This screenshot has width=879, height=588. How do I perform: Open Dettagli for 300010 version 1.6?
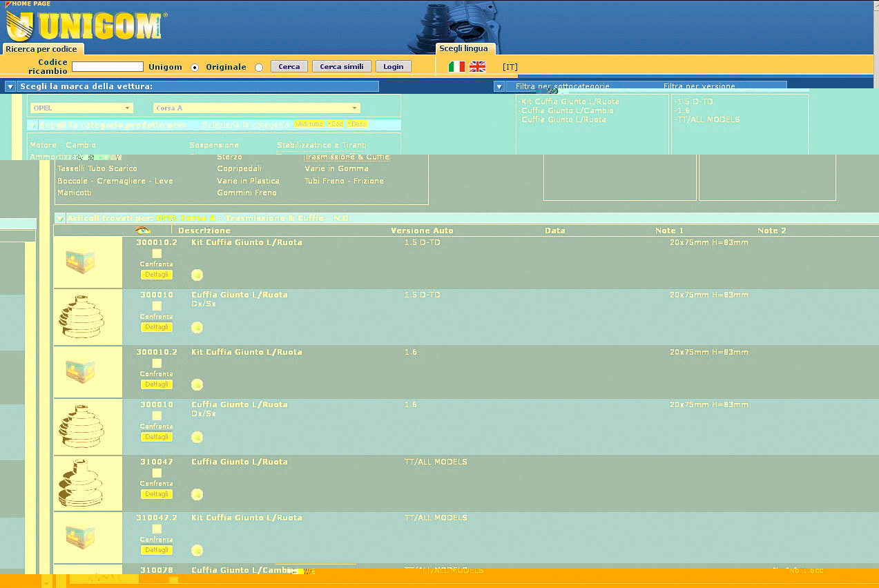[x=157, y=437]
